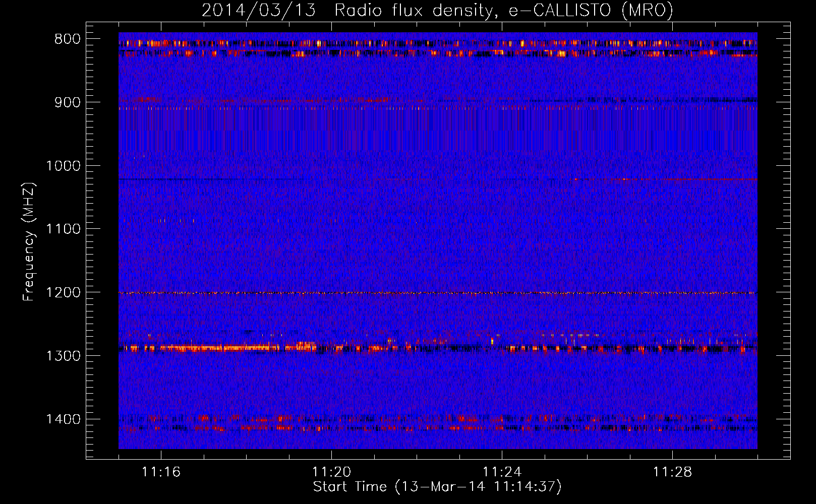Click the 1000 frequency tick label
This screenshot has height=504, width=816.
click(x=63, y=166)
